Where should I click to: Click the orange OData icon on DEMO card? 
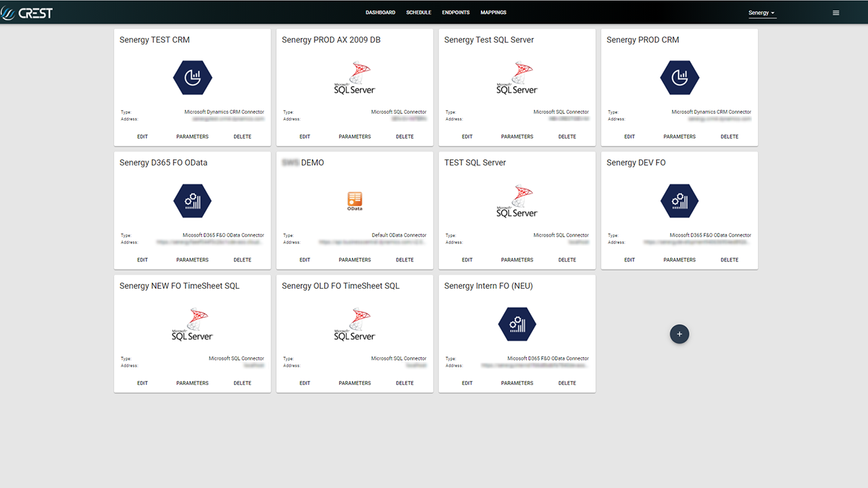coord(355,201)
